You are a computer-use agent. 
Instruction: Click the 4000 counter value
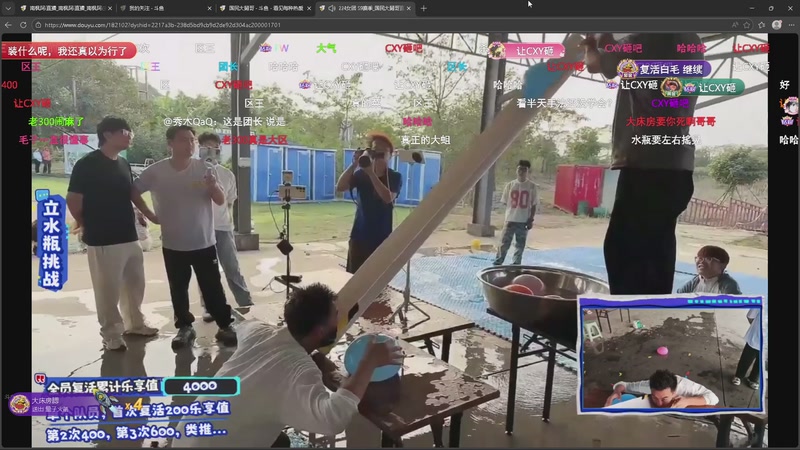point(200,386)
